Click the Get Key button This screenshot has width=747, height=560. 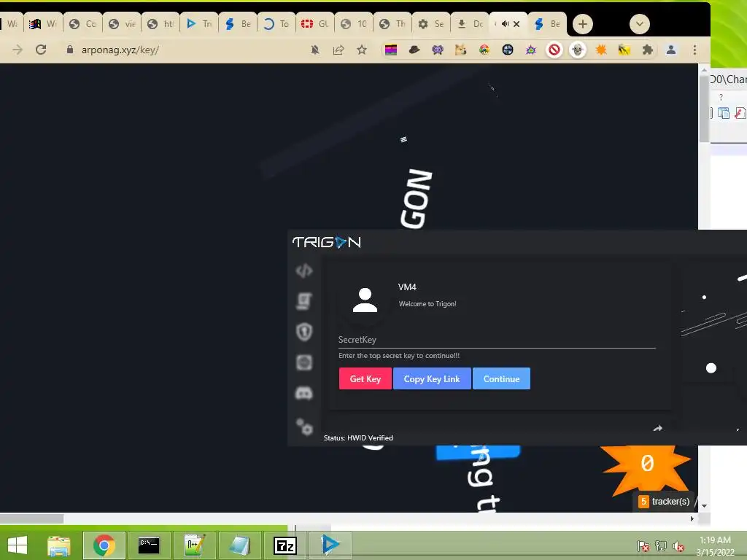coord(365,378)
